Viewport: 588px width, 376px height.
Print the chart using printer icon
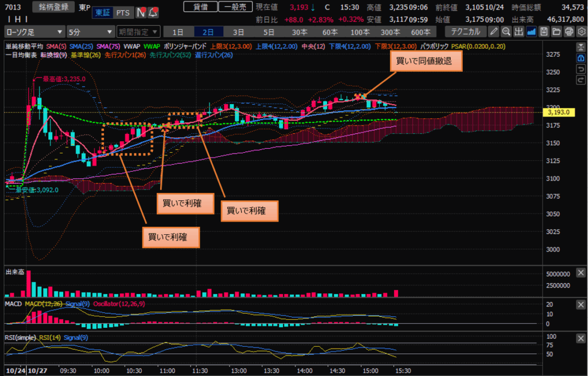568,32
